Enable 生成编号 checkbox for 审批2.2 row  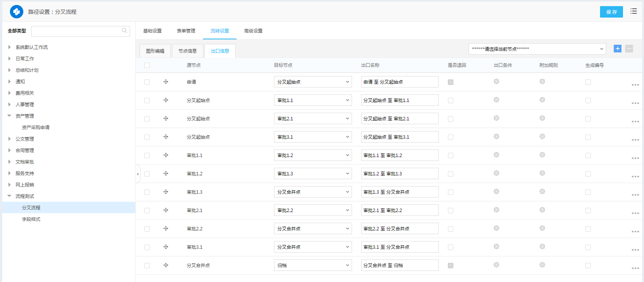tap(588, 229)
